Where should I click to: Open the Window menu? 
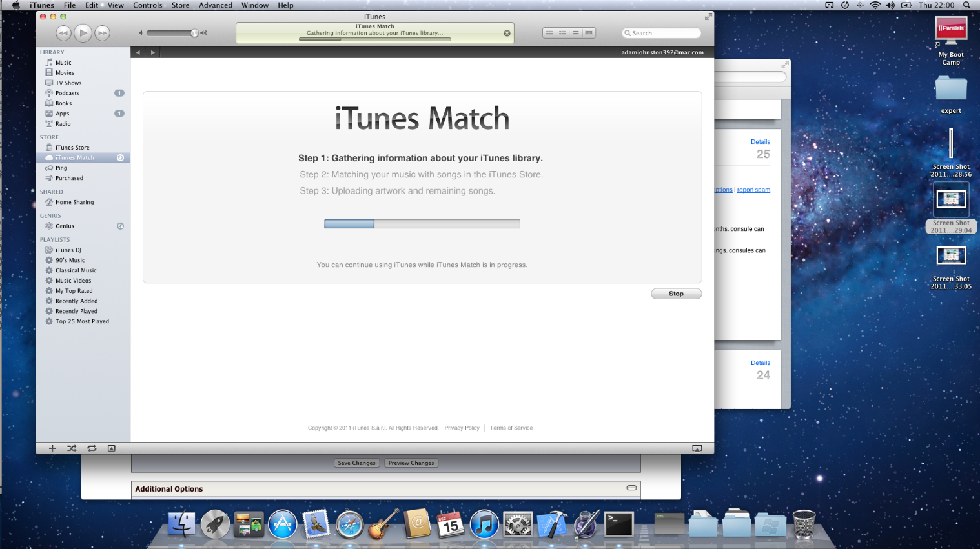255,5
